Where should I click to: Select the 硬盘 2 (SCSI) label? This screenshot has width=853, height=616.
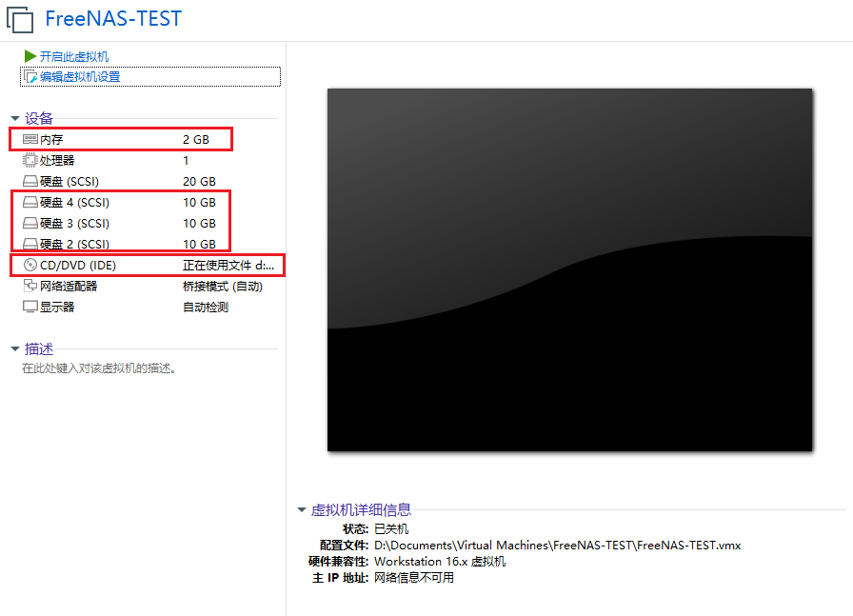74,245
